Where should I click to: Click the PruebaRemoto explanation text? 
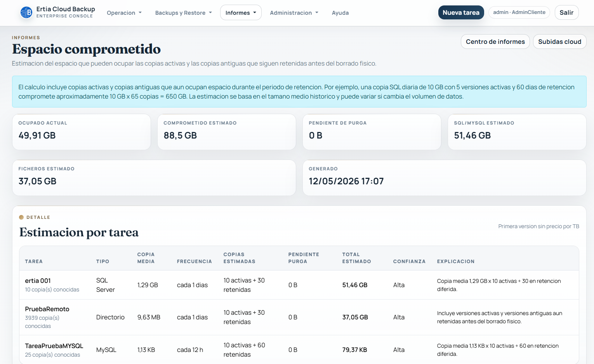click(499, 317)
